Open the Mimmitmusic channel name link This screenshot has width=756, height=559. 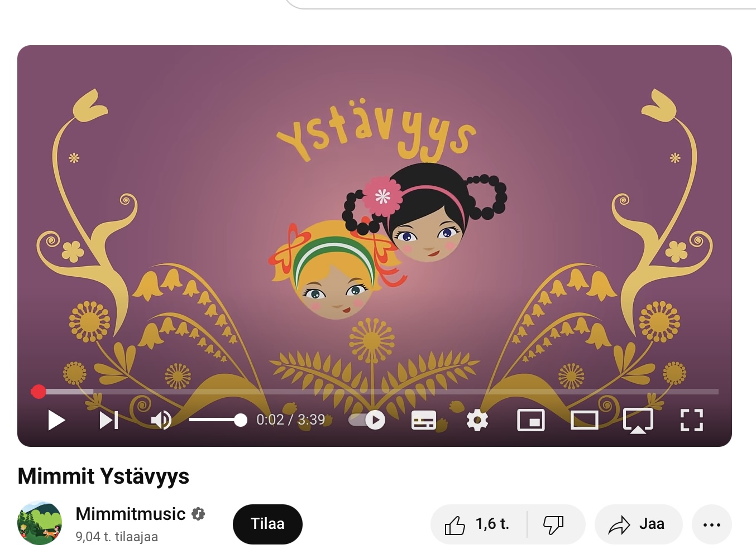(x=131, y=514)
